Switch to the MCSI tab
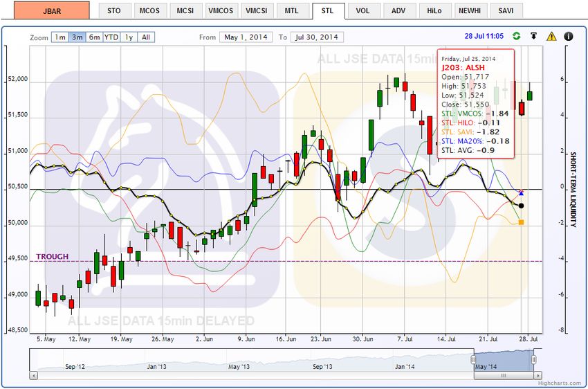The width and height of the screenshot is (588, 389). pyautogui.click(x=185, y=11)
